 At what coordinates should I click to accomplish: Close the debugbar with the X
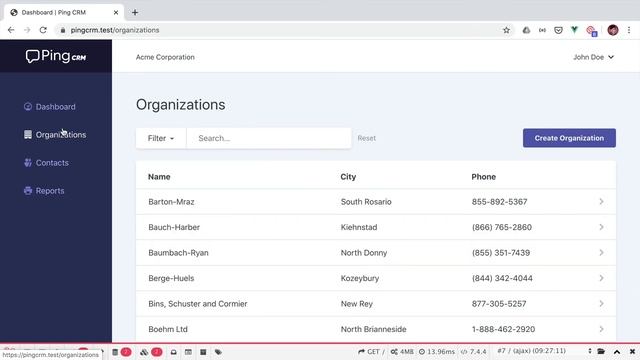pyautogui.click(x=632, y=351)
